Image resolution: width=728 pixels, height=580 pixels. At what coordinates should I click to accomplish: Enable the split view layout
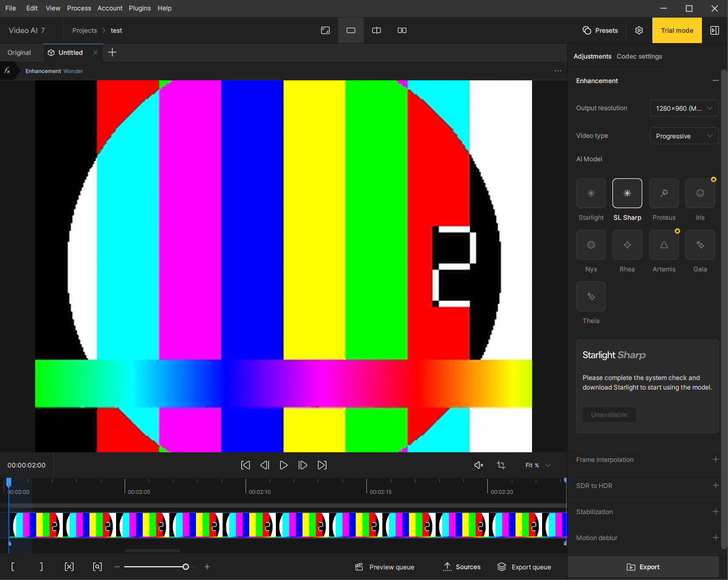pyautogui.click(x=377, y=30)
